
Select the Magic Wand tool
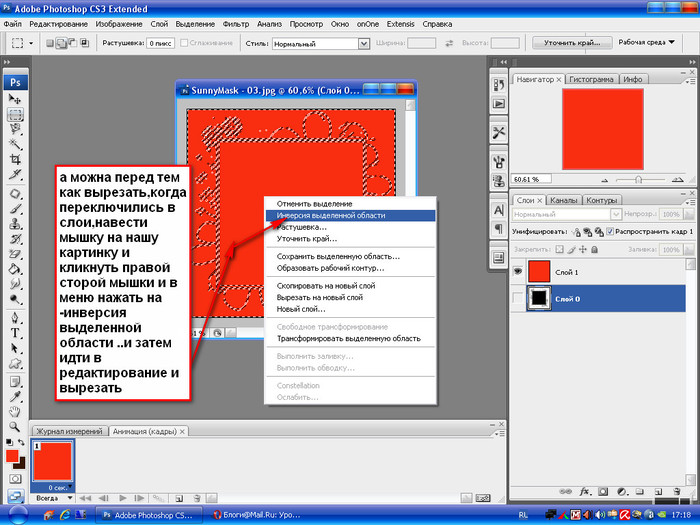15,144
